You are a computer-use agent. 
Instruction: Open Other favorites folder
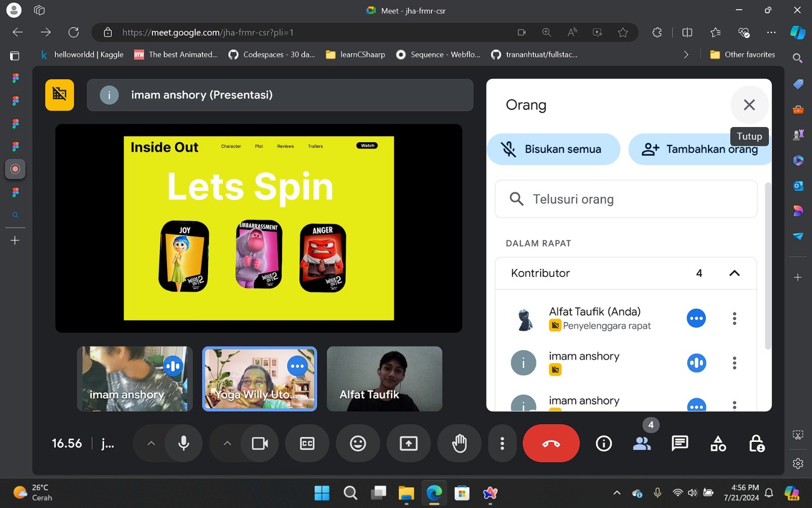coord(742,54)
